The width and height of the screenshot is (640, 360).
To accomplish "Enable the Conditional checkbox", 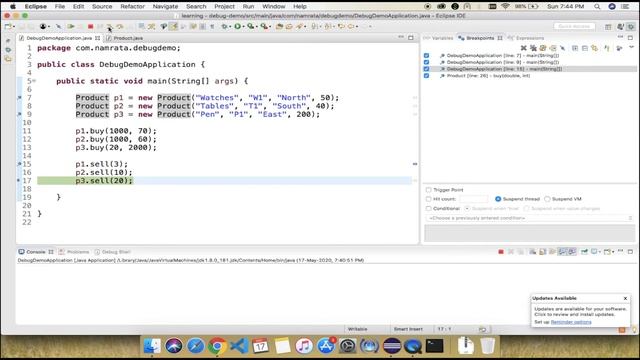I will click(x=429, y=209).
